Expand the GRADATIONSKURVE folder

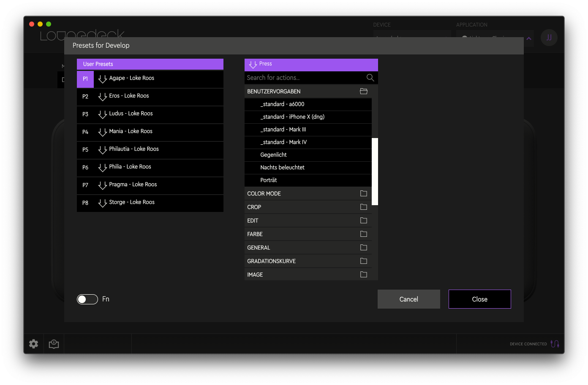click(364, 261)
